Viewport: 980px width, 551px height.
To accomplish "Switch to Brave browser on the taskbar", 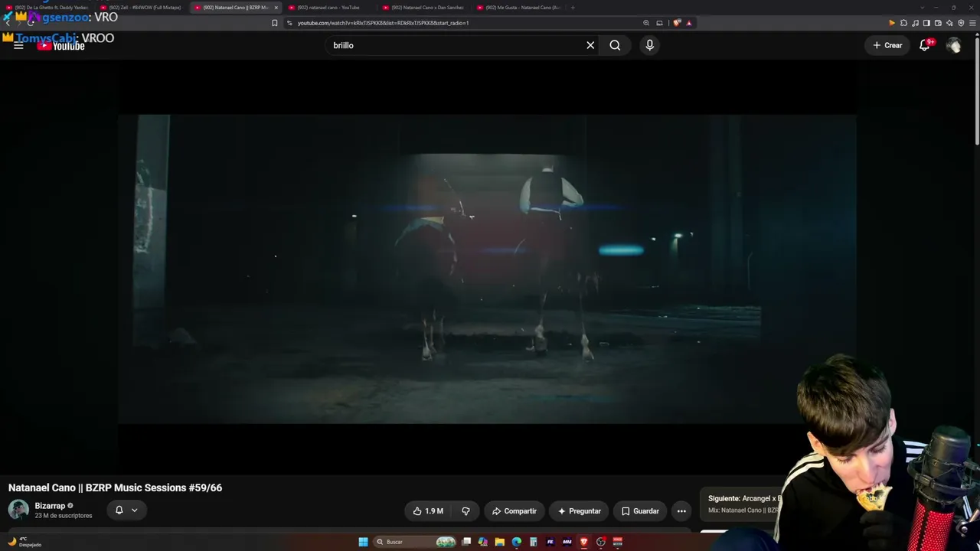I will pos(583,542).
